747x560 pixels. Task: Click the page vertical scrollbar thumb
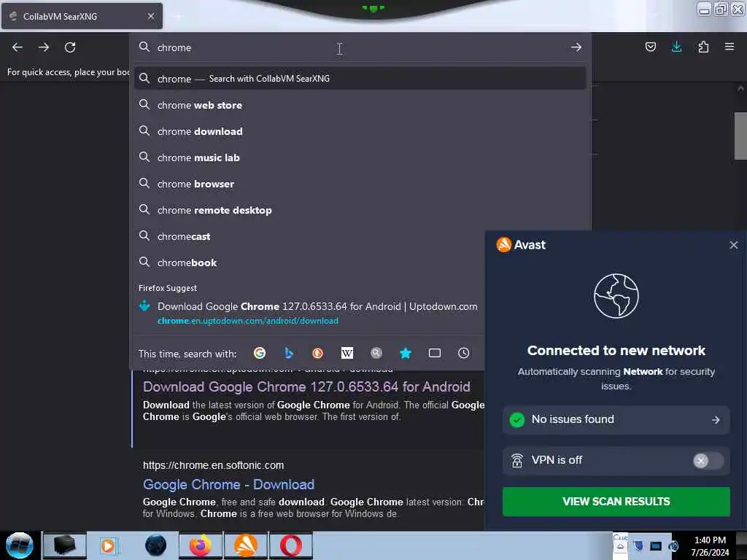740,136
